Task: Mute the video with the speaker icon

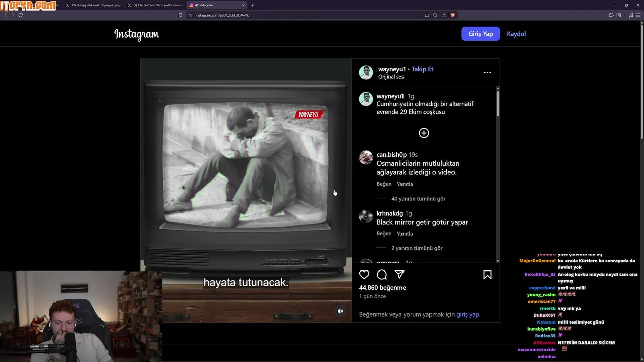Action: click(x=340, y=311)
